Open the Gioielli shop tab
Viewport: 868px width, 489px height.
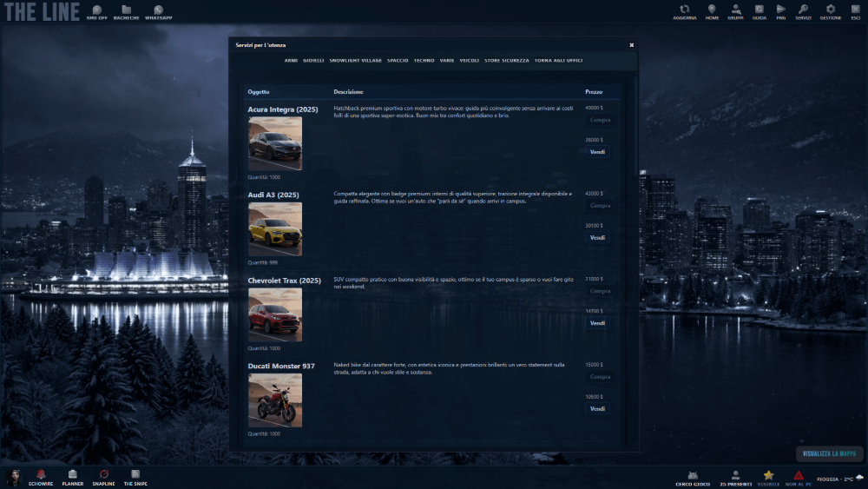click(313, 60)
